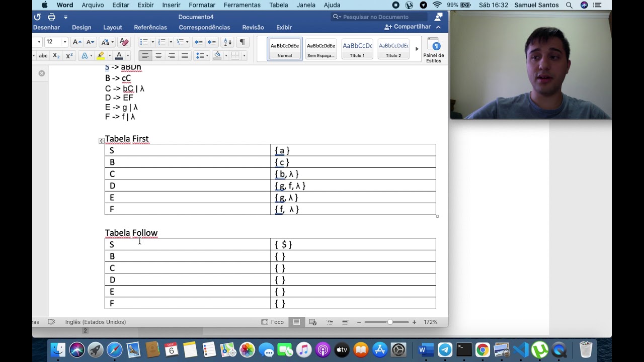
Task: Switch to the Correspondências tab
Action: [204, 27]
